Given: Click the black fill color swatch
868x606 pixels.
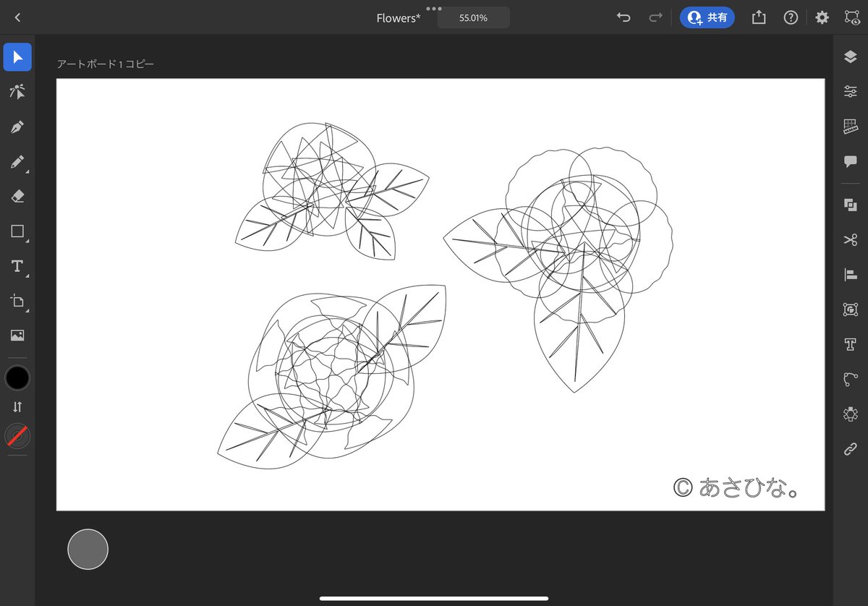Looking at the screenshot, I should click(17, 377).
